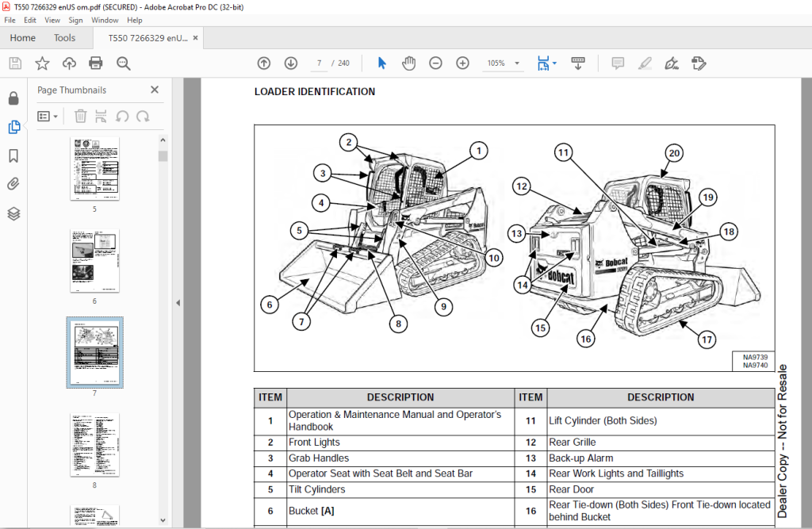The height and width of the screenshot is (529, 812).
Task: Select page 5 thumbnail
Action: (95, 169)
